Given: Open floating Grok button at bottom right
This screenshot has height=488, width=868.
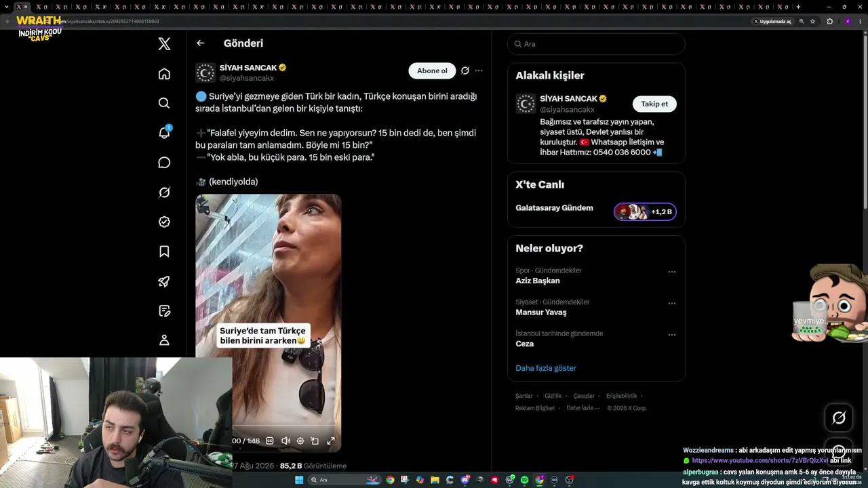Looking at the screenshot, I should click(839, 418).
